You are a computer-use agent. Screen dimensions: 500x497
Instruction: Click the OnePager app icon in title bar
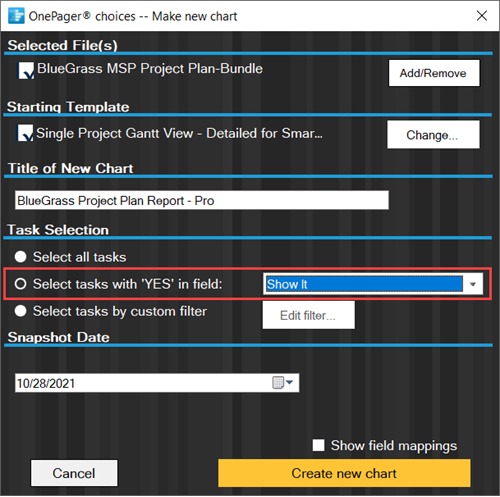click(16, 16)
